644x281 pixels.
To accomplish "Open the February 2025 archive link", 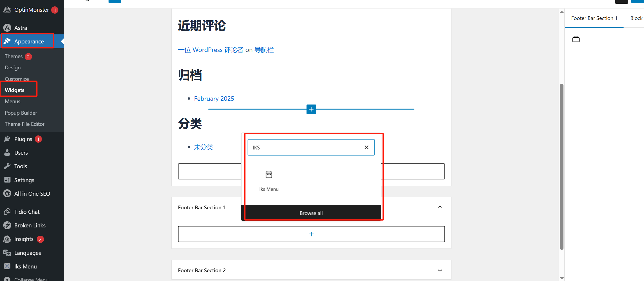I will (214, 99).
